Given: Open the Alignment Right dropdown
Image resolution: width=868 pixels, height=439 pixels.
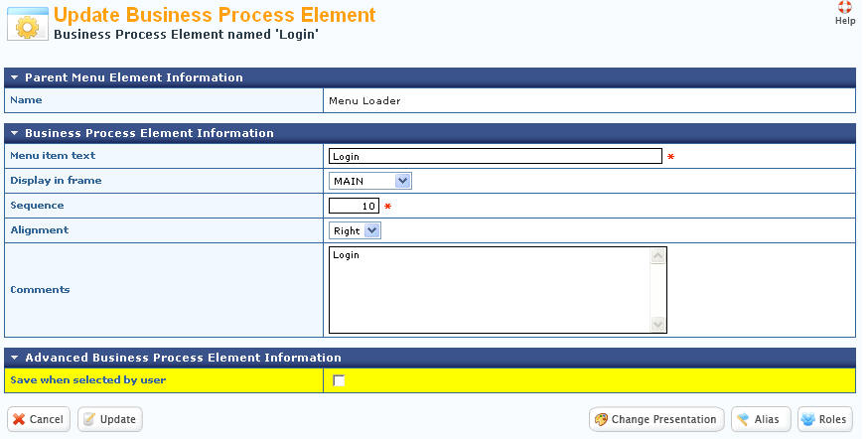Looking at the screenshot, I should (355, 230).
